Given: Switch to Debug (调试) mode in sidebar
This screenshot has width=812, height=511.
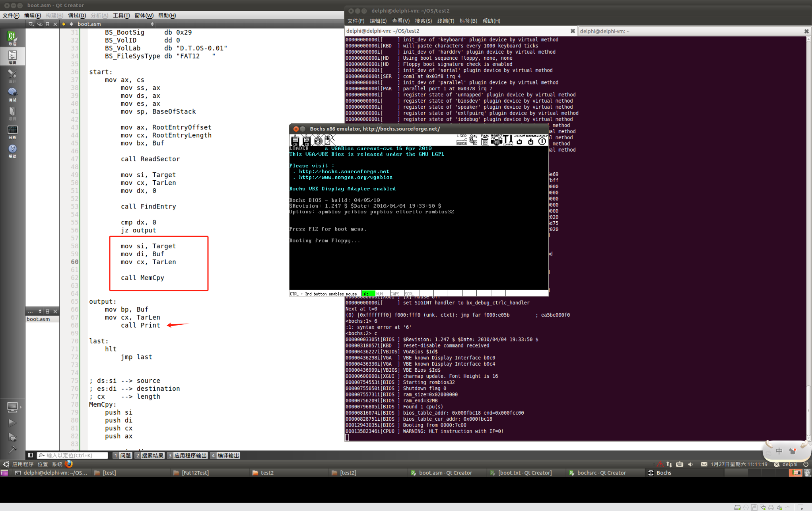Looking at the screenshot, I should pos(12,95).
